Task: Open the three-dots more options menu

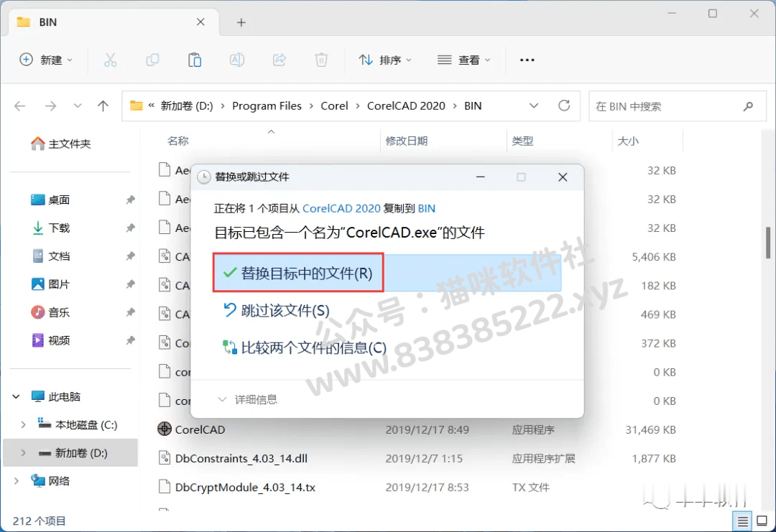Action: (x=527, y=60)
